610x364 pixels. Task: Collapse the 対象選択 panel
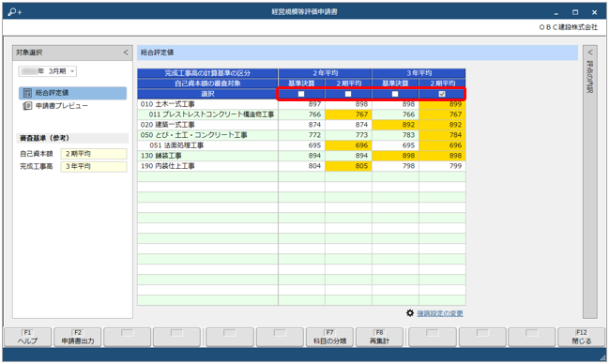click(125, 53)
